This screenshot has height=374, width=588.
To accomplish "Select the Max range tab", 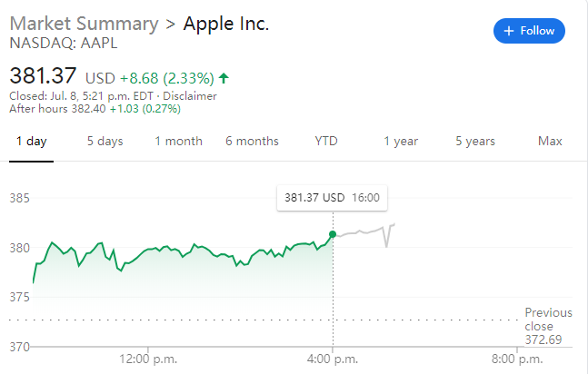I will point(550,141).
